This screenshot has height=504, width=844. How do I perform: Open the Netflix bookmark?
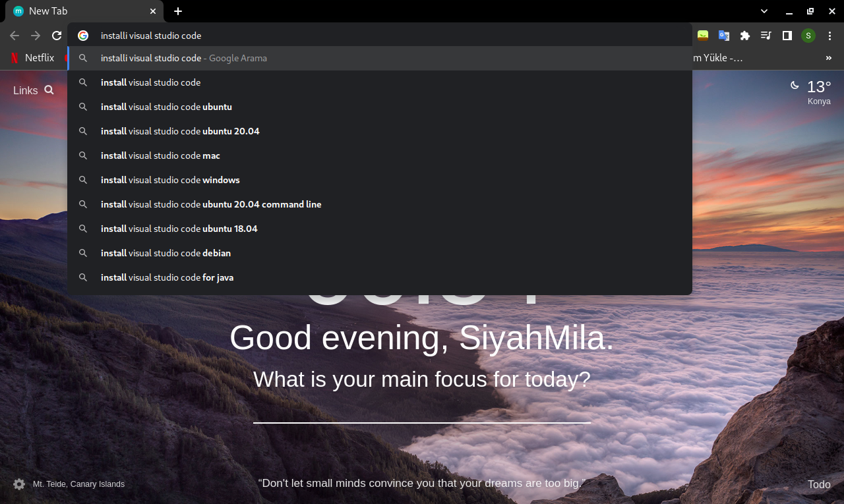pyautogui.click(x=32, y=58)
